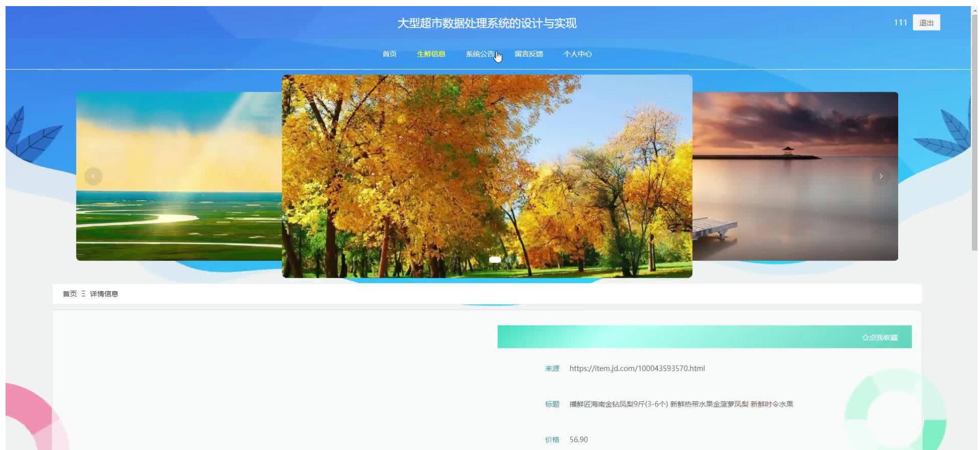Click 详情信息 breadcrumb text
The width and height of the screenshot is (980, 450).
[104, 294]
